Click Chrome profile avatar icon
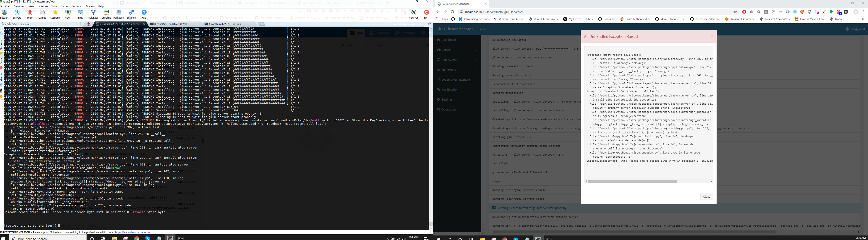This screenshot has height=240, width=868. (856, 12)
